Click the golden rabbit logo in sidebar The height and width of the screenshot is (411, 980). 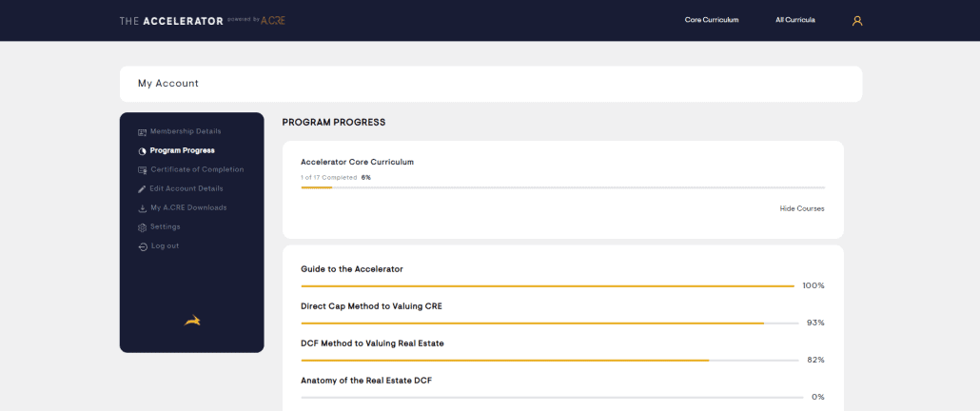[x=192, y=321]
